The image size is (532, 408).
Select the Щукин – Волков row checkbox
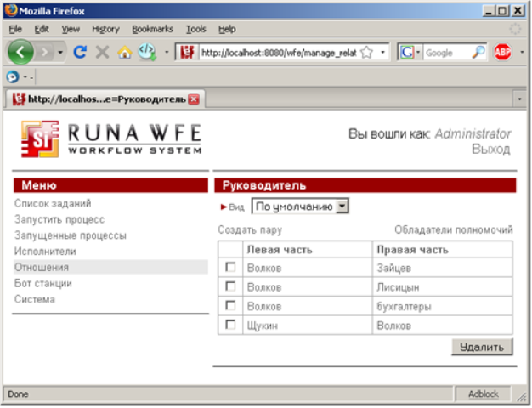pos(230,325)
